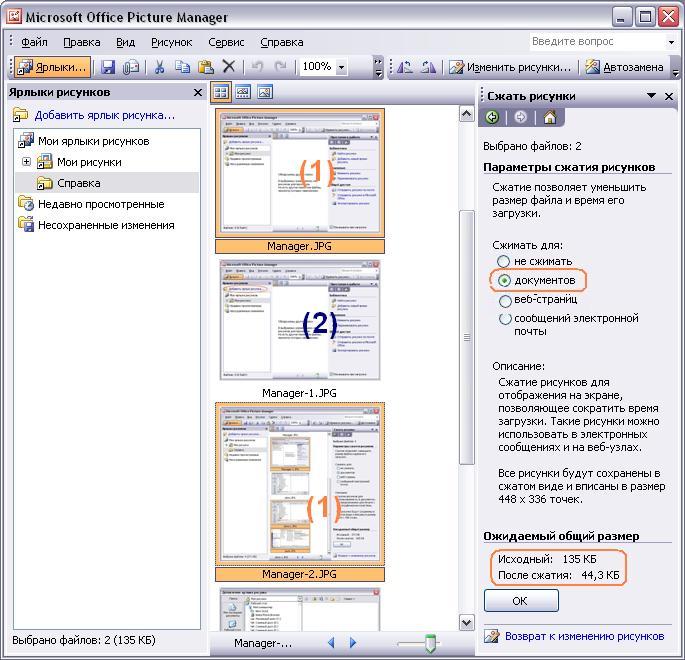Click the Paste clipboard icon
Image resolution: width=685 pixels, height=660 pixels.
tap(206, 67)
